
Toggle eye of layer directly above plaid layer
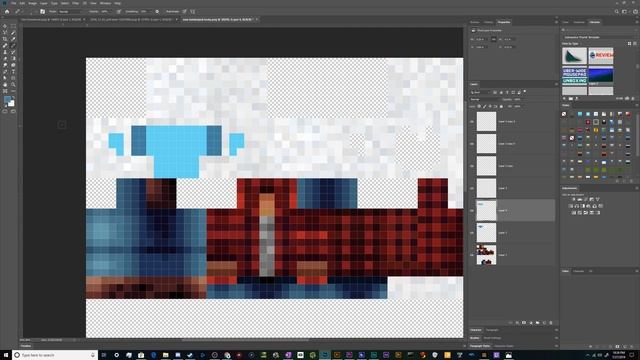[472, 233]
